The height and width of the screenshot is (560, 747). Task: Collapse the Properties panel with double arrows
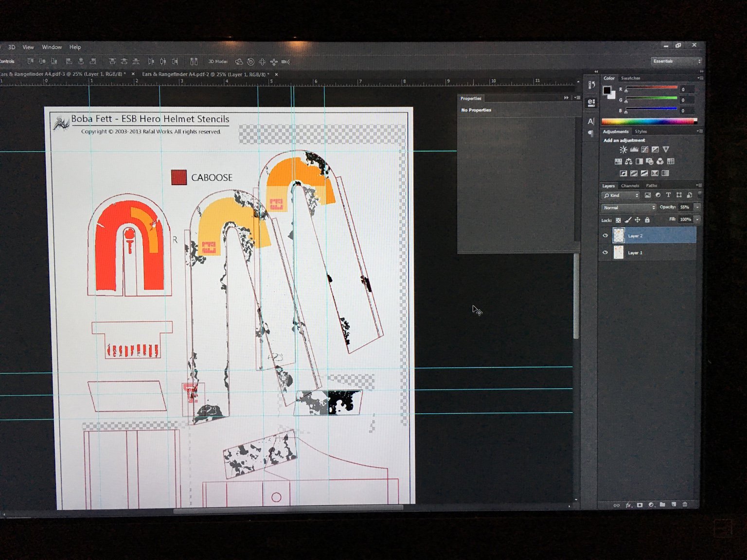tap(566, 98)
